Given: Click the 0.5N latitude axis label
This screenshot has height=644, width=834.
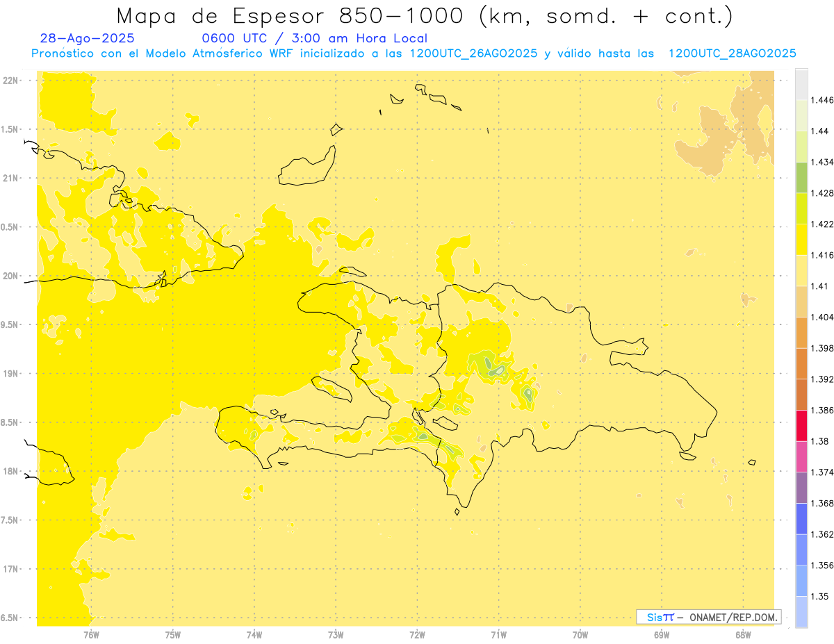Looking at the screenshot, I should pyautogui.click(x=10, y=227).
